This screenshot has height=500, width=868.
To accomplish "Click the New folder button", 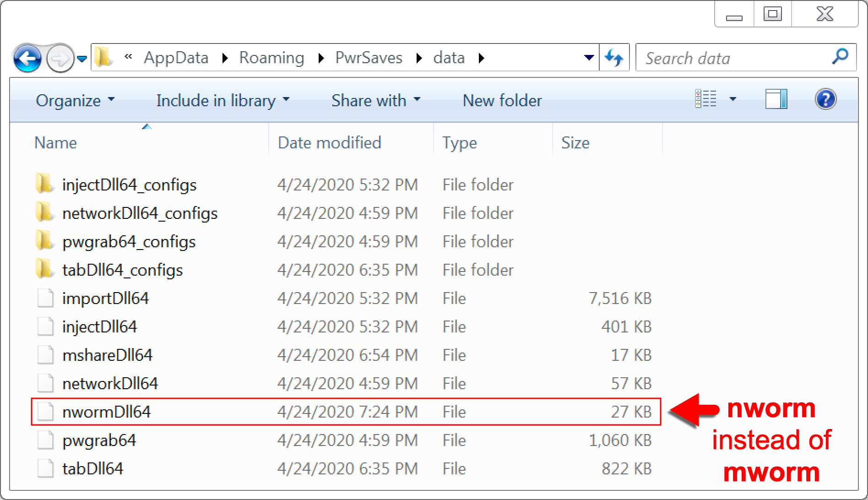I will point(502,100).
